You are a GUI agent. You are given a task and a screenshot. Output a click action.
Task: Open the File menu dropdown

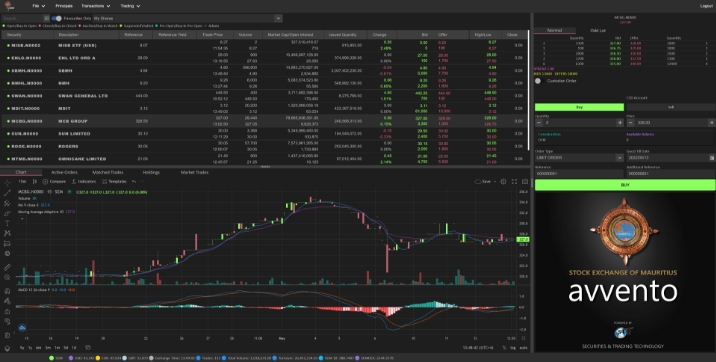pyautogui.click(x=39, y=6)
